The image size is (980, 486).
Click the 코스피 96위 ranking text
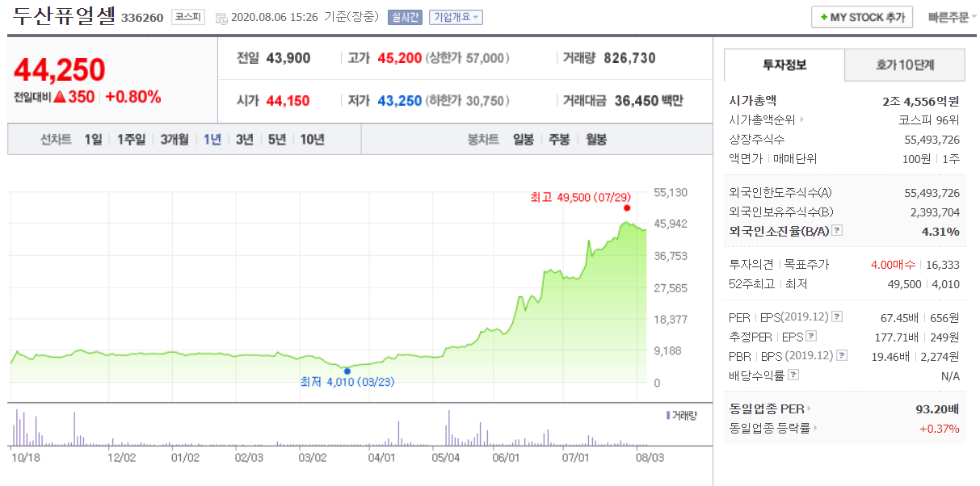pos(929,120)
